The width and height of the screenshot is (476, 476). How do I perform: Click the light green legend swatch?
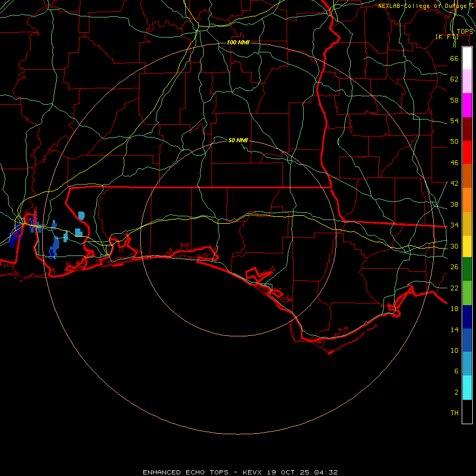click(467, 293)
